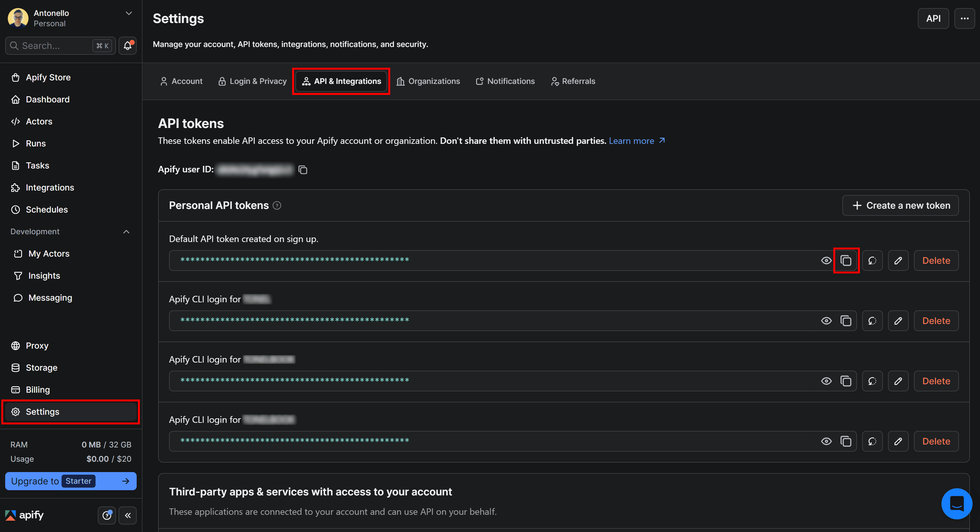The height and width of the screenshot is (532, 980).
Task: Open My Actors
Action: [71, 254]
